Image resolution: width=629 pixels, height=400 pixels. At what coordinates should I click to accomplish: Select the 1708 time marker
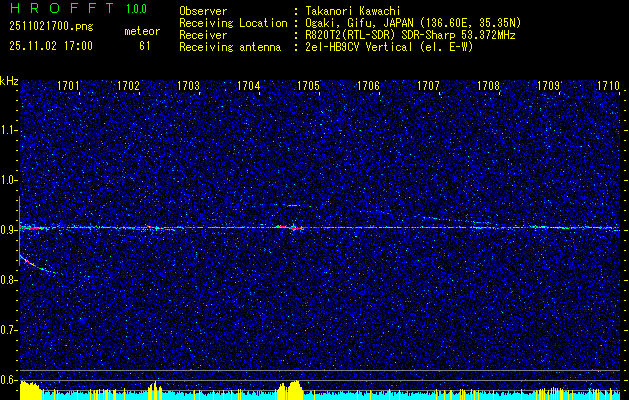coord(488,86)
